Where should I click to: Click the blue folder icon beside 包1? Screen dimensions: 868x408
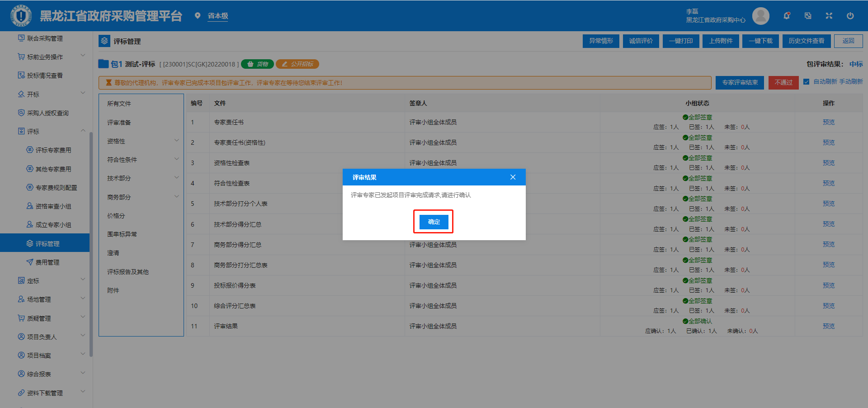tap(104, 64)
